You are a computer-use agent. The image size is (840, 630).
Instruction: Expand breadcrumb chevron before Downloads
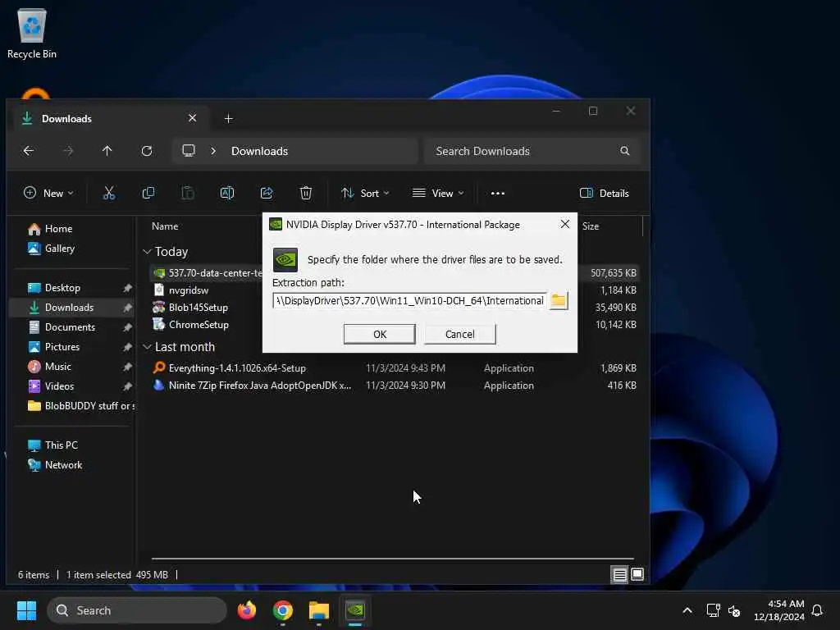point(213,151)
